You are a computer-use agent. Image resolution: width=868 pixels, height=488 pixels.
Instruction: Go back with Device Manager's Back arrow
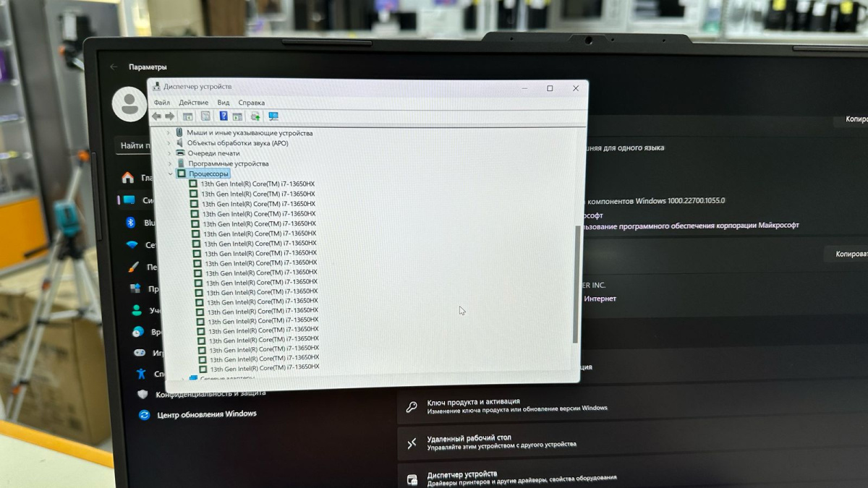click(156, 116)
